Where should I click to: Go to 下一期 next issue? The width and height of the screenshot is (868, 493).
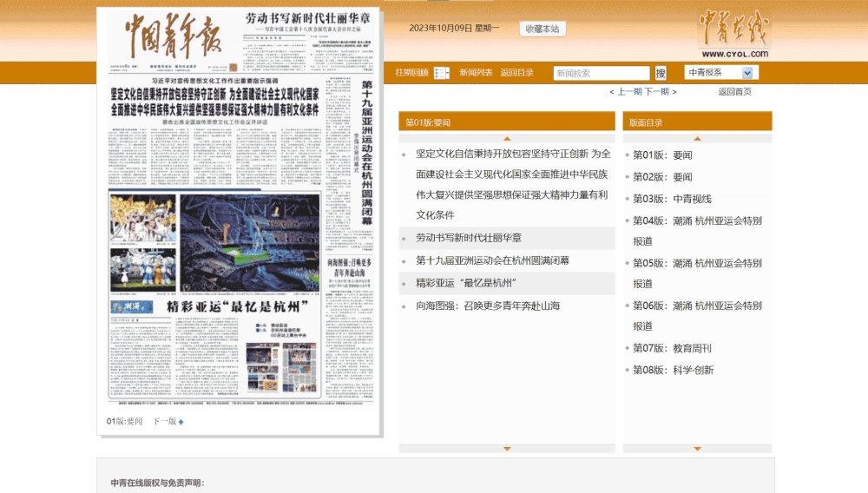656,91
